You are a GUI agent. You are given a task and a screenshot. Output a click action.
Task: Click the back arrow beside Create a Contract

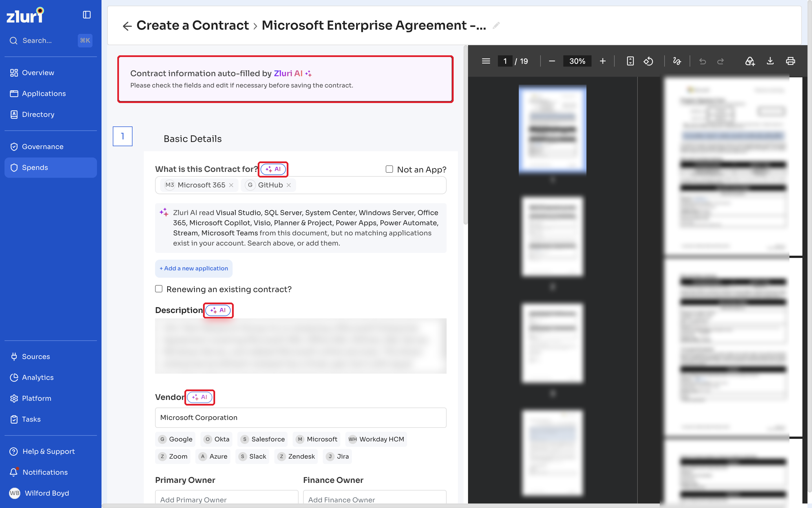tap(127, 26)
